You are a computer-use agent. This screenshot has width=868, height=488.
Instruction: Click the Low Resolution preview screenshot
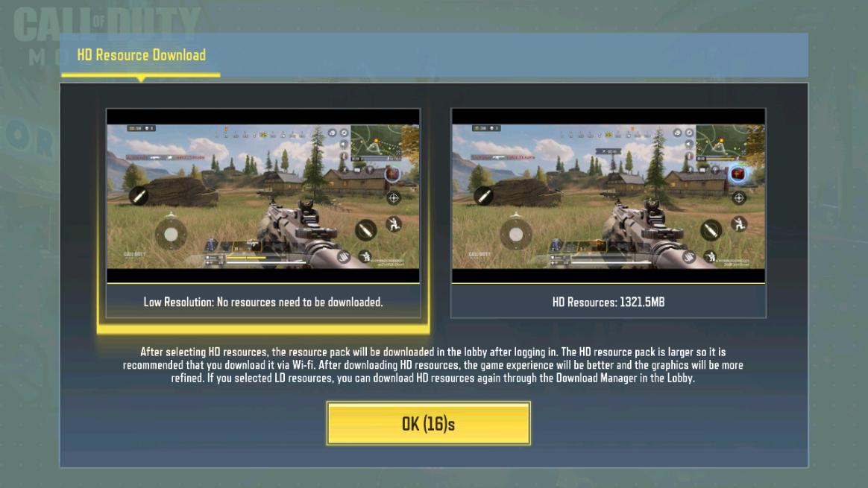(263, 196)
